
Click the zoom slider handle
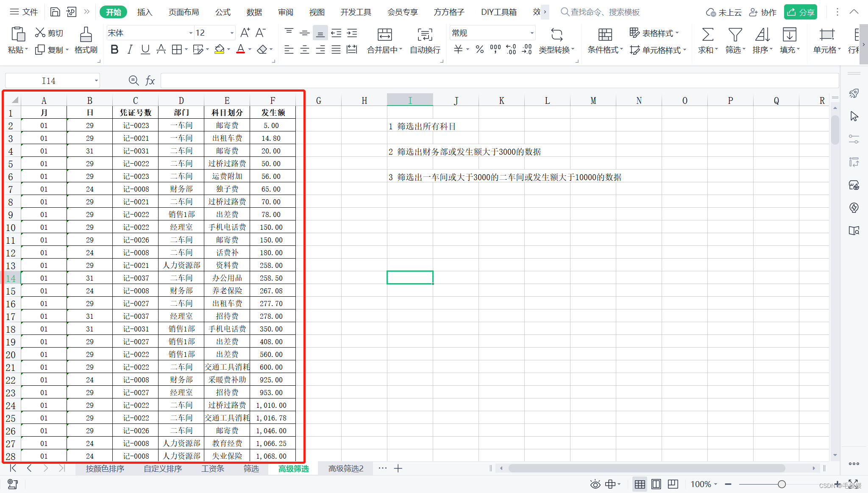coord(782,484)
